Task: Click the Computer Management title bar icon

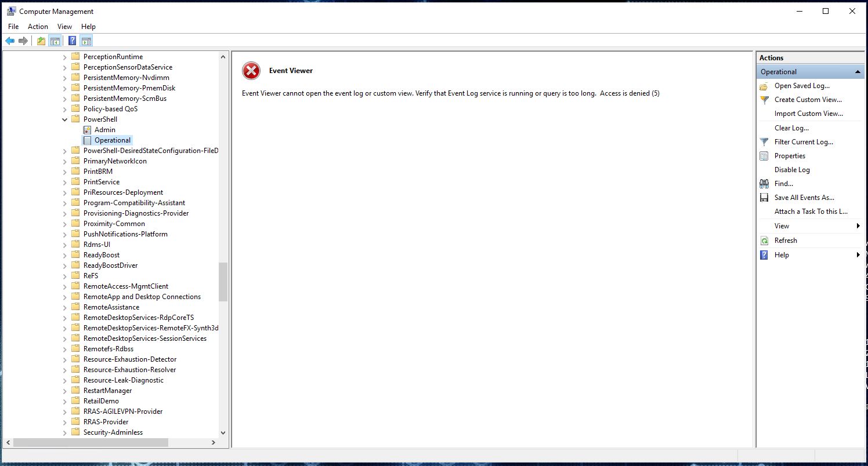Action: pos(11,11)
